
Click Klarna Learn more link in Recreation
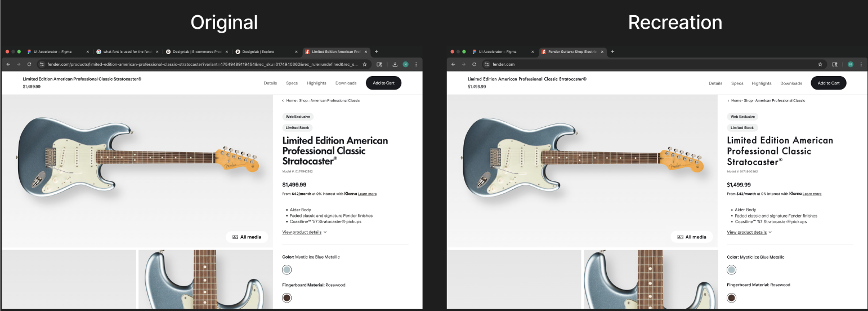(812, 194)
